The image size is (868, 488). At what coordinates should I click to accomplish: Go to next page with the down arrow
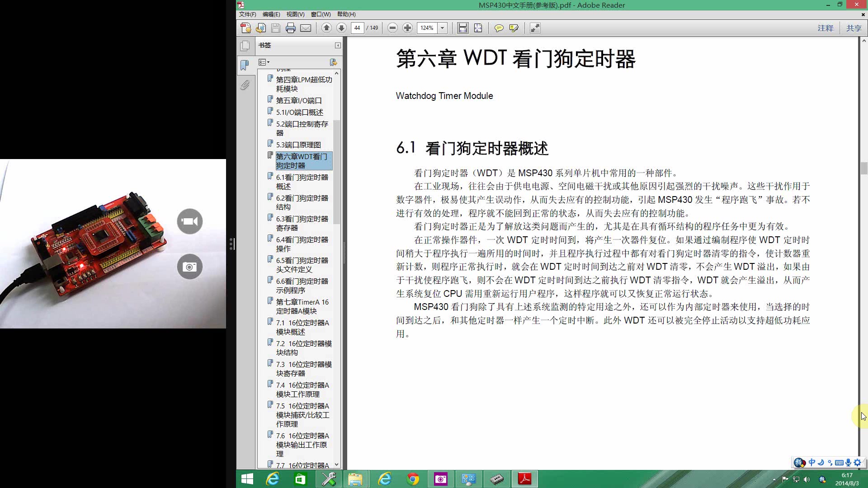tap(342, 28)
